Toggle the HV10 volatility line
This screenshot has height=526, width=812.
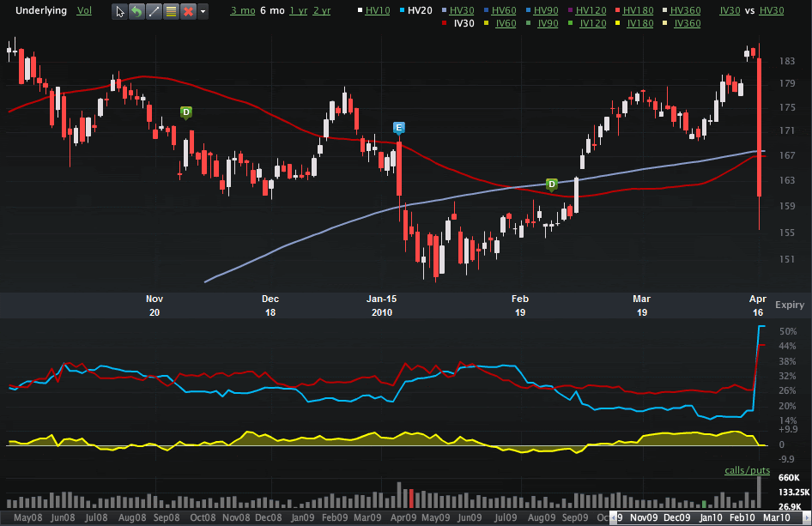378,10
